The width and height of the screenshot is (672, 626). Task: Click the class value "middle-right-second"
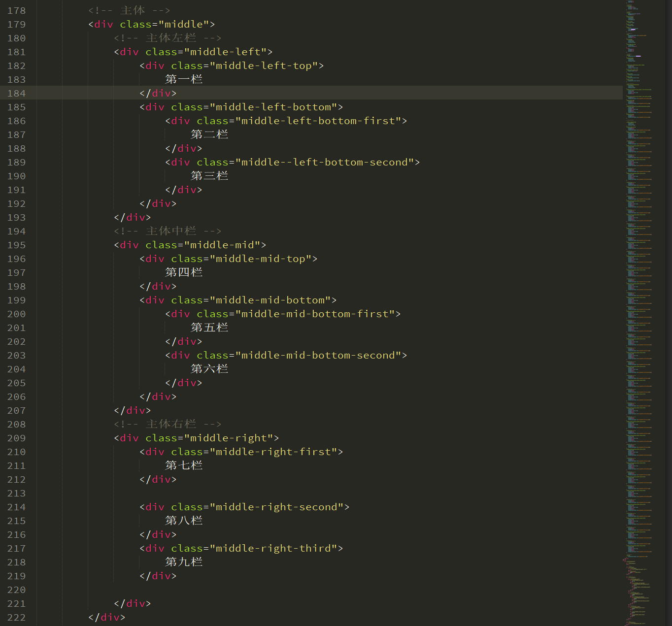276,507
